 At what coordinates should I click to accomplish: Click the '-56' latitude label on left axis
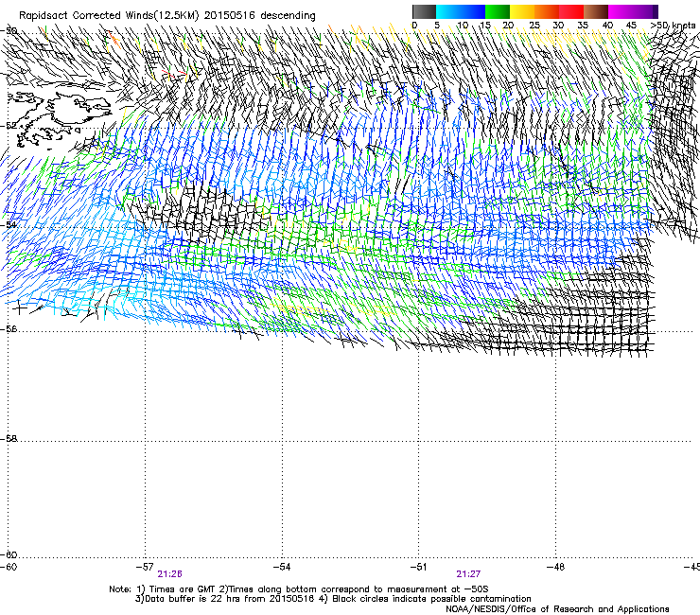tap(9, 328)
